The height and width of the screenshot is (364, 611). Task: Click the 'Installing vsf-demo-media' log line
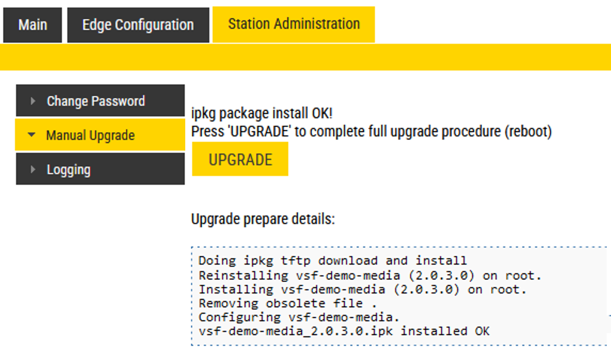pyautogui.click(x=362, y=289)
